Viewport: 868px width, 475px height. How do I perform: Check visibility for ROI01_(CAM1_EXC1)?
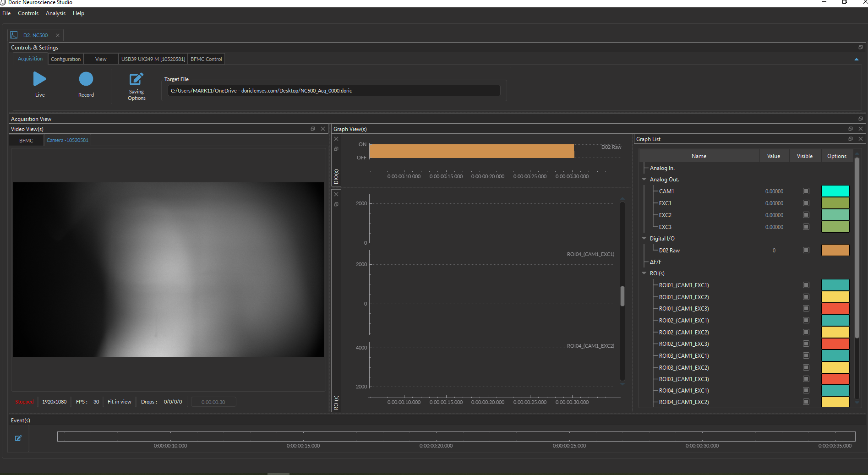coord(806,284)
